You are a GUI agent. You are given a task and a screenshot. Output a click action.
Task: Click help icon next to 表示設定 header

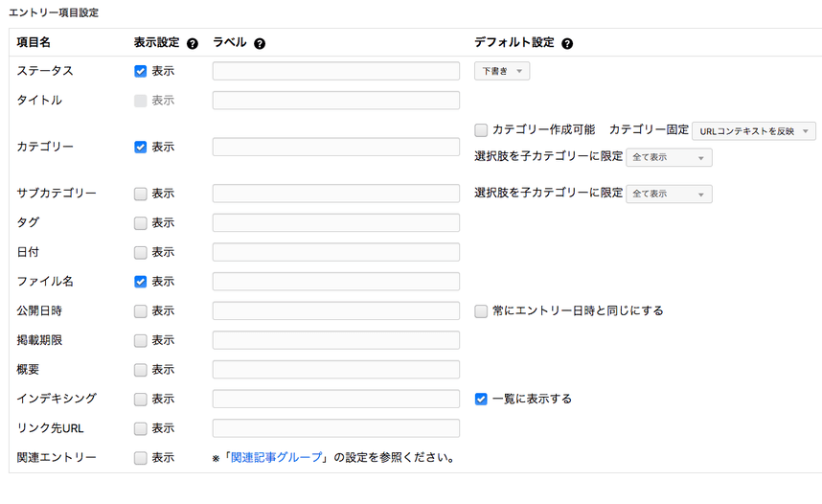(193, 44)
